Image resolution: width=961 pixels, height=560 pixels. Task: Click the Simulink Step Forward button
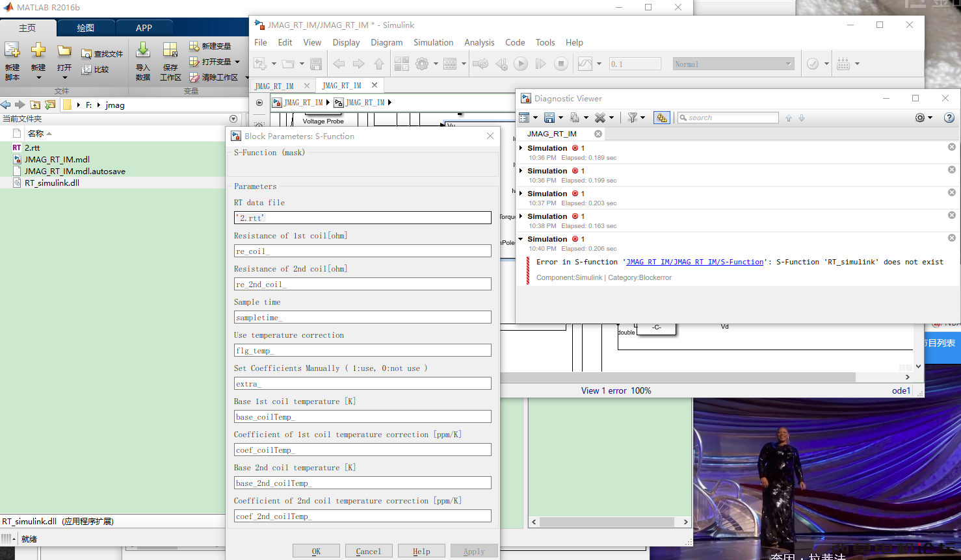pyautogui.click(x=540, y=64)
